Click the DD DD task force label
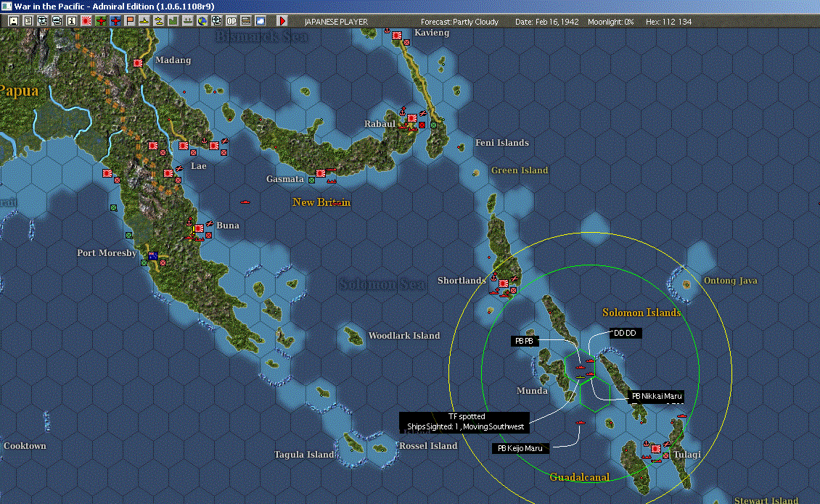Image resolution: width=820 pixels, height=504 pixels. pyautogui.click(x=625, y=333)
